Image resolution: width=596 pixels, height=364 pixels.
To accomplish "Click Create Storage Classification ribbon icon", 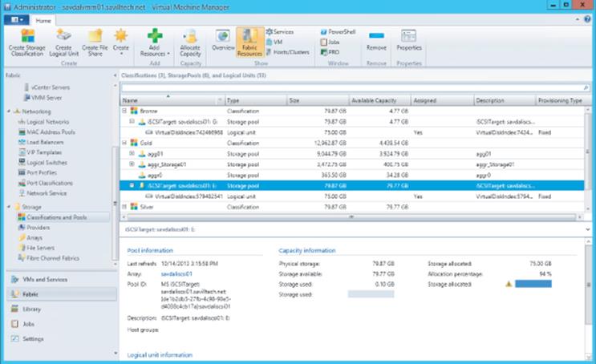I will pos(27,42).
